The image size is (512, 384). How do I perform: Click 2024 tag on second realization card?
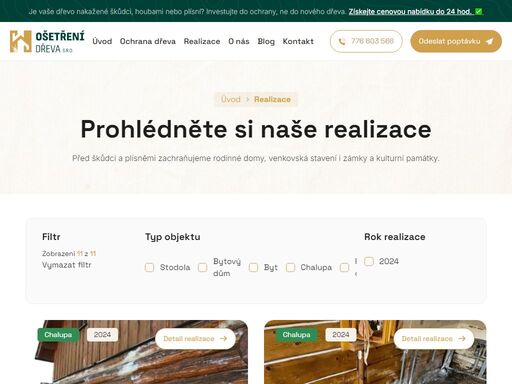[x=341, y=335]
